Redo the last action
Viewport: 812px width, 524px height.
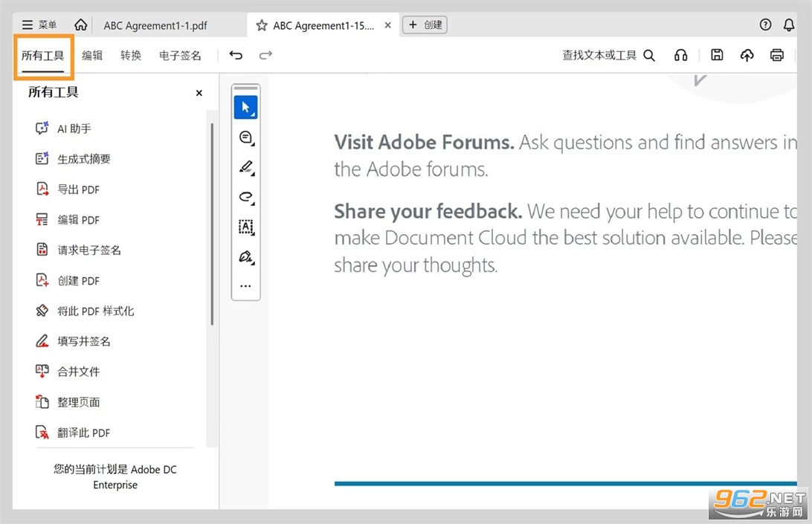[x=265, y=55]
